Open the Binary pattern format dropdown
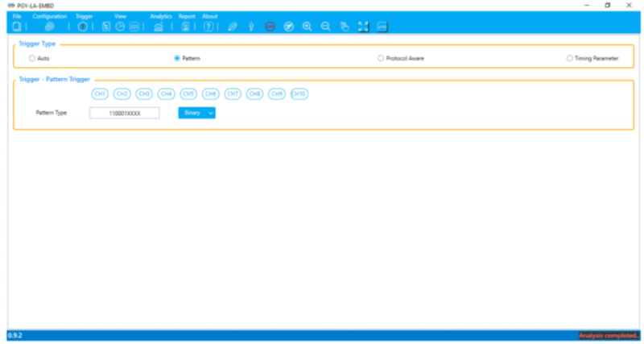The height and width of the screenshot is (344, 644). coord(196,114)
